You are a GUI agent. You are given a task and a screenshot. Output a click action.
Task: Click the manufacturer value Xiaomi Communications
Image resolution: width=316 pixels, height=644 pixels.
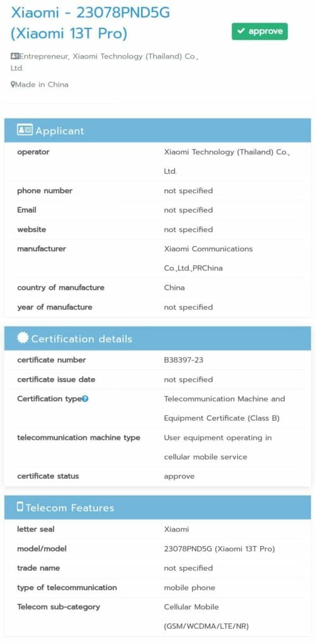point(208,258)
